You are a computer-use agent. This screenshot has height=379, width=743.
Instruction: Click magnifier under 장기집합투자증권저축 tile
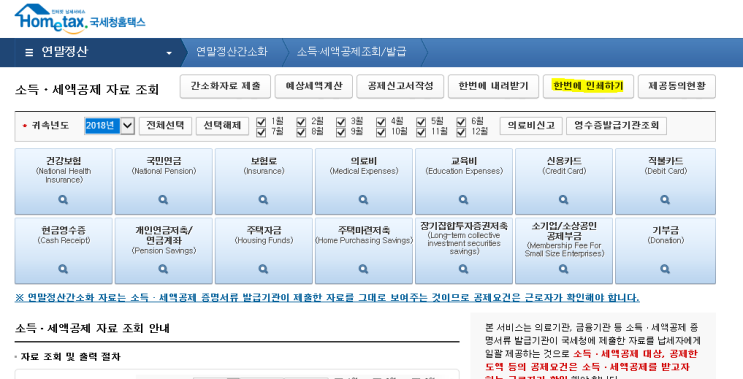click(x=463, y=269)
